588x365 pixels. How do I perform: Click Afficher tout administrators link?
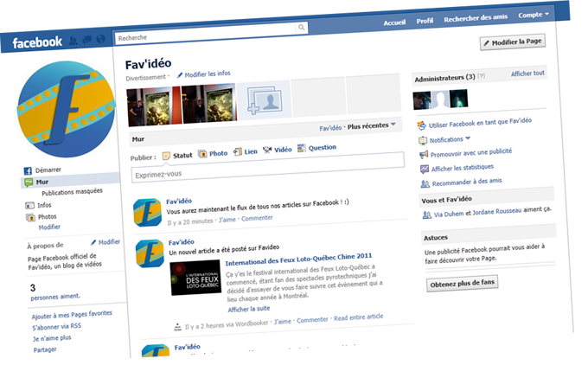click(x=527, y=74)
